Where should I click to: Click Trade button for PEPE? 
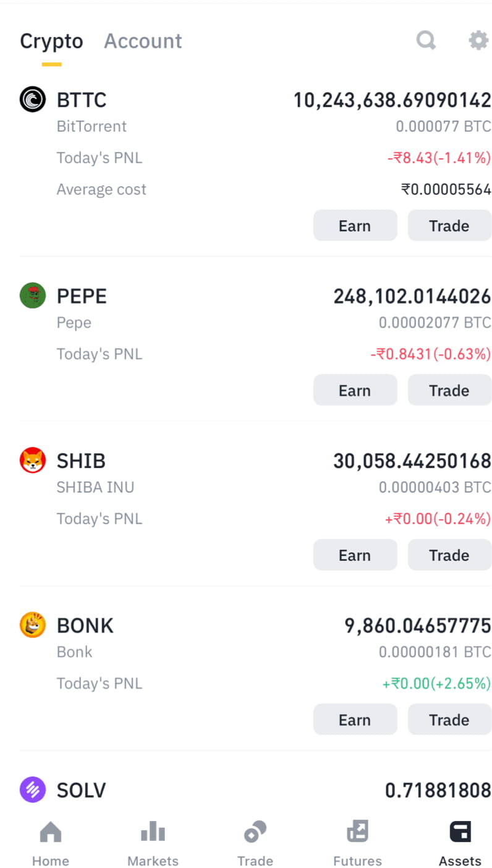pos(449,390)
